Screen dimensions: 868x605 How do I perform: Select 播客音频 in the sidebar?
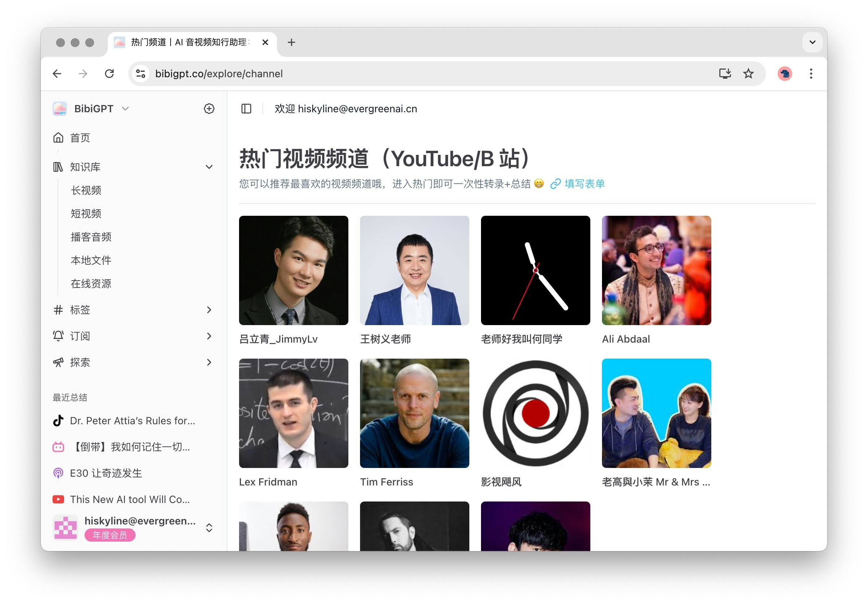pos(91,237)
